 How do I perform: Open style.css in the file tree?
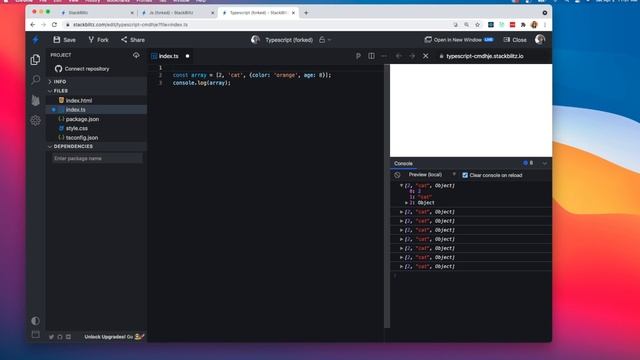click(77, 128)
